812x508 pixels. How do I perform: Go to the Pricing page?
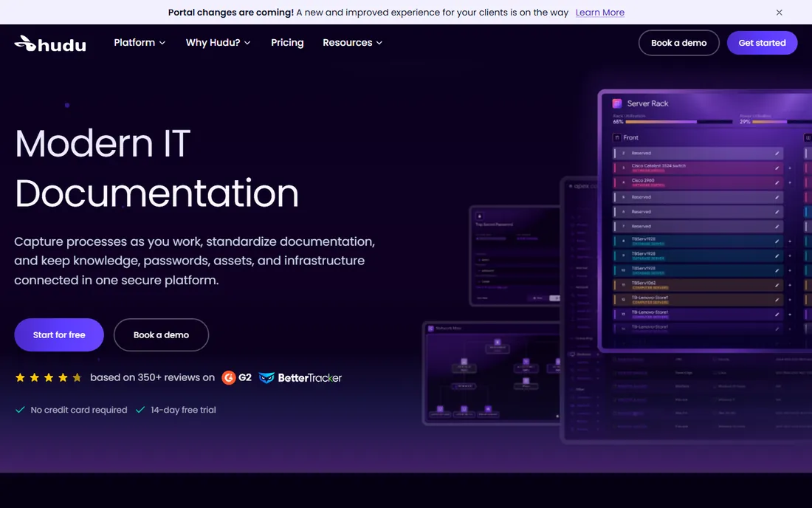coord(287,43)
